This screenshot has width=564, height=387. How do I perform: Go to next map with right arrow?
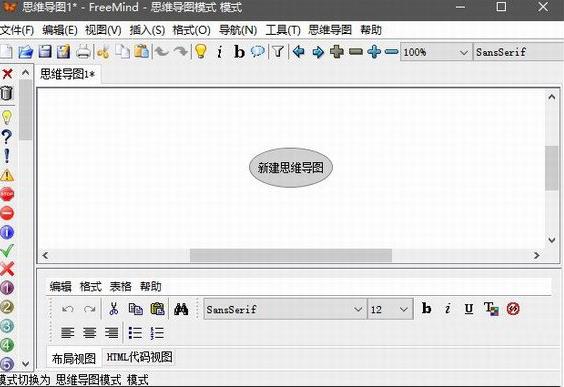(x=318, y=52)
